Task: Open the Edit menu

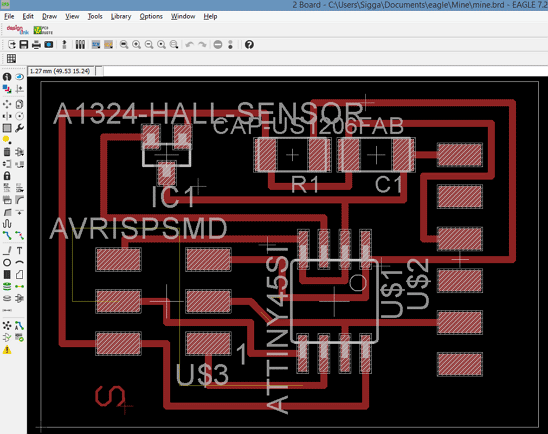Action: pyautogui.click(x=28, y=16)
